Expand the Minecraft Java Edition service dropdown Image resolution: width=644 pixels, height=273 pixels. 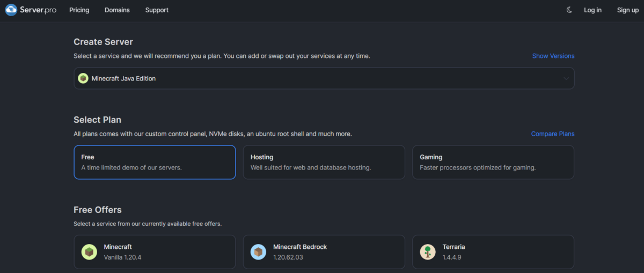point(324,78)
